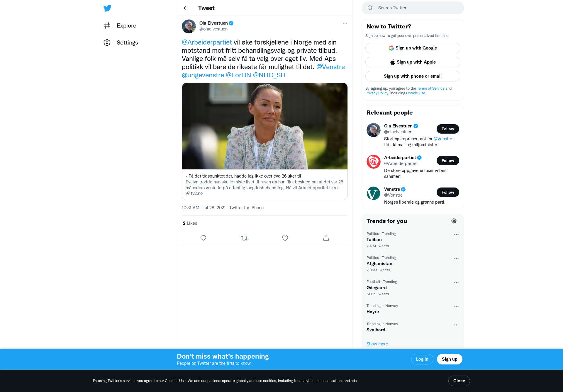Image resolution: width=563 pixels, height=392 pixels.
Task: Open the Explore hashtag item
Action: (120, 25)
